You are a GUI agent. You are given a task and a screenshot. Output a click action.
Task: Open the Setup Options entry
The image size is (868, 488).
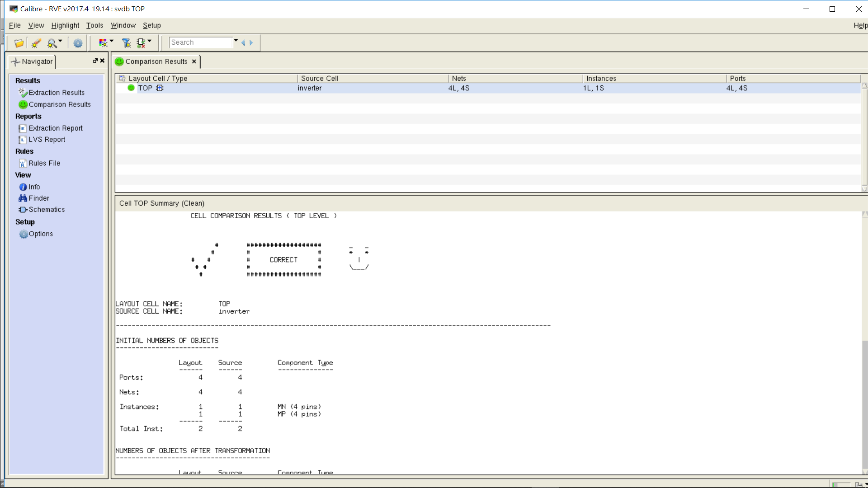coord(41,234)
